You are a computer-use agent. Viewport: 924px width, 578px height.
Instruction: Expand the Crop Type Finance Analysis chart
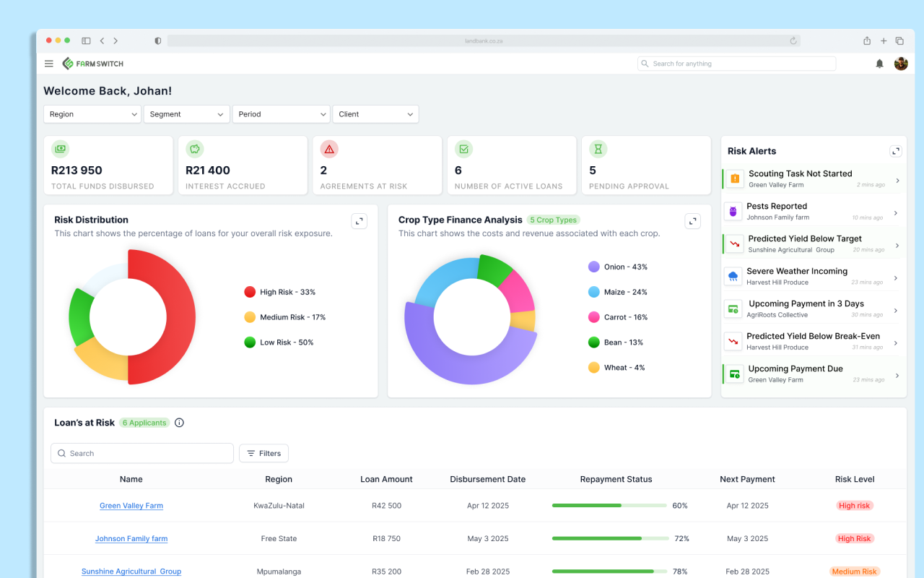[692, 221]
